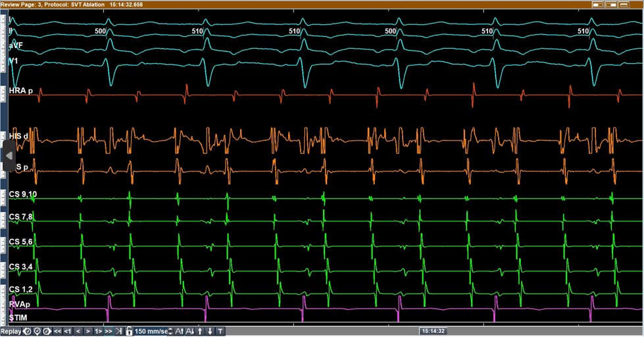Click the third clock icon before the rewind button
Screen dimensions: 644x337
(47, 331)
